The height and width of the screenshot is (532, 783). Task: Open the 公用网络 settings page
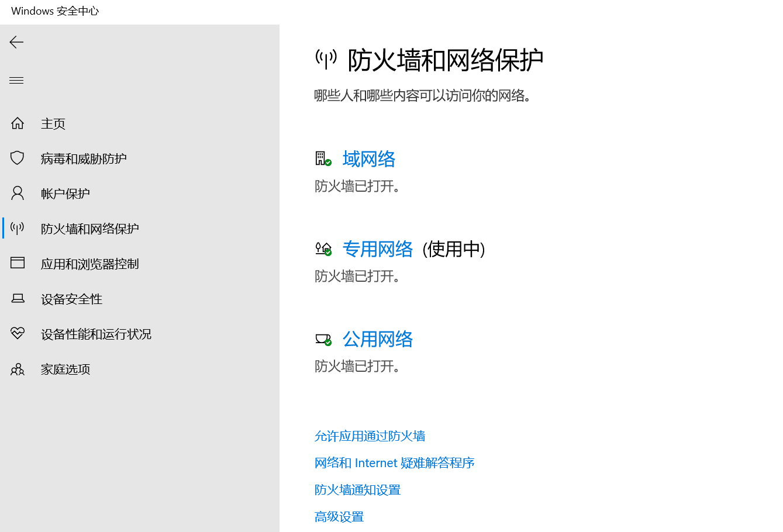377,339
